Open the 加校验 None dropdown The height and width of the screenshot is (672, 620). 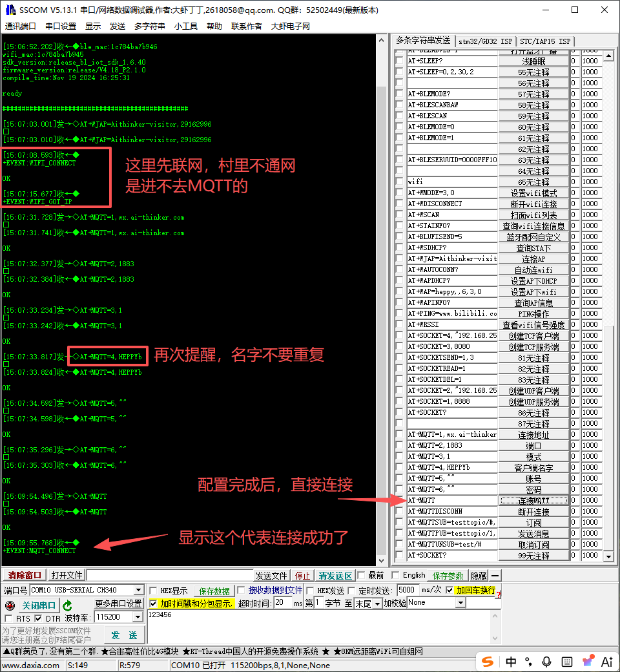[x=460, y=603]
